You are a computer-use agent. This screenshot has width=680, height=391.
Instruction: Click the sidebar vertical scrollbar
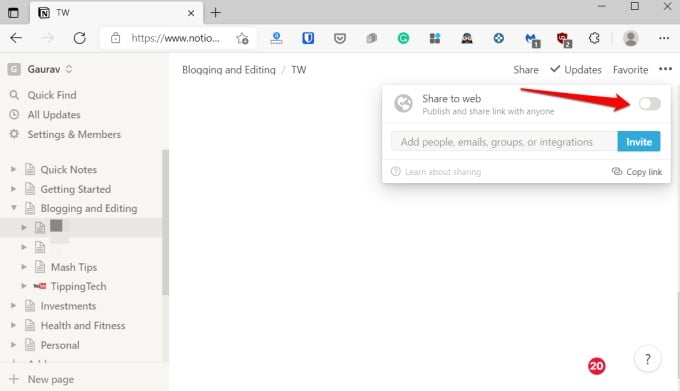165,222
